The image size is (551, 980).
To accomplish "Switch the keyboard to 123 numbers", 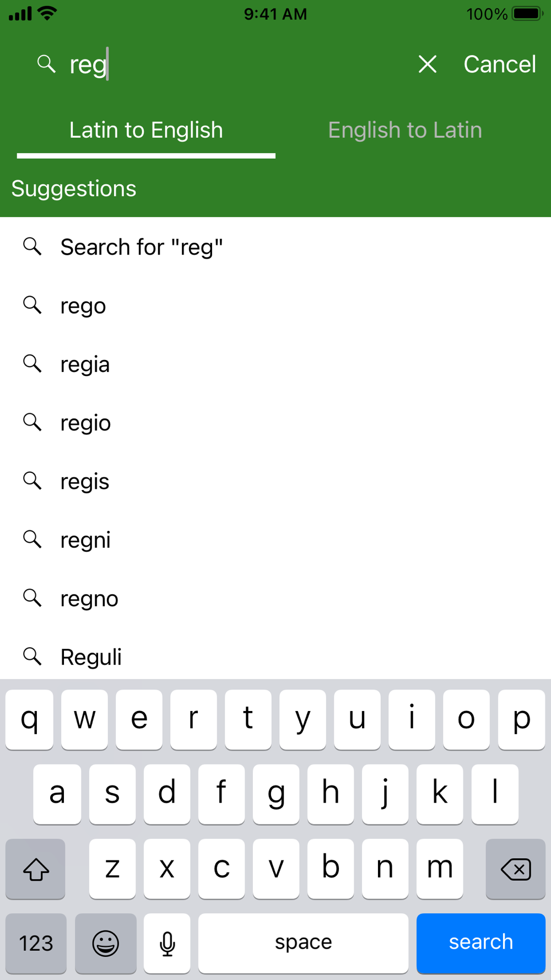I will (x=36, y=943).
